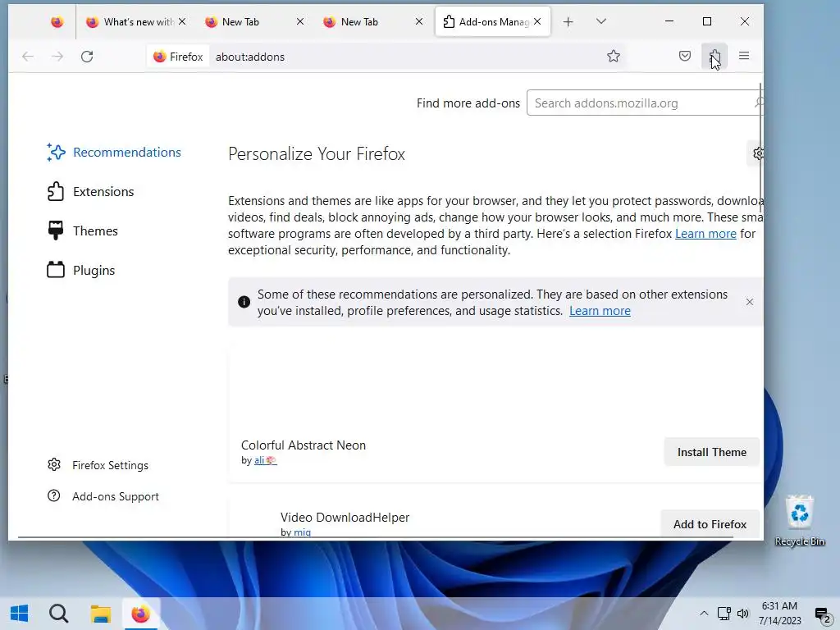The height and width of the screenshot is (630, 840).
Task: Open tools for all add-ons gear
Action: coord(756,153)
